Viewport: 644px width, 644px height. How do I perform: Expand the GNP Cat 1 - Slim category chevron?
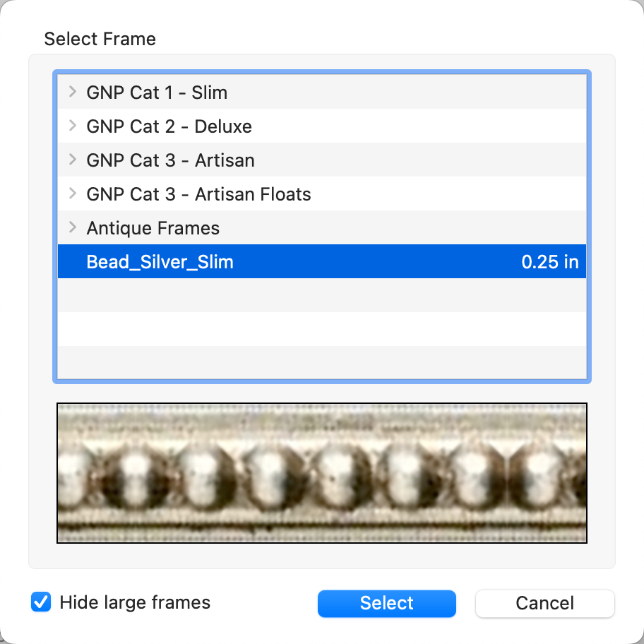[72, 92]
